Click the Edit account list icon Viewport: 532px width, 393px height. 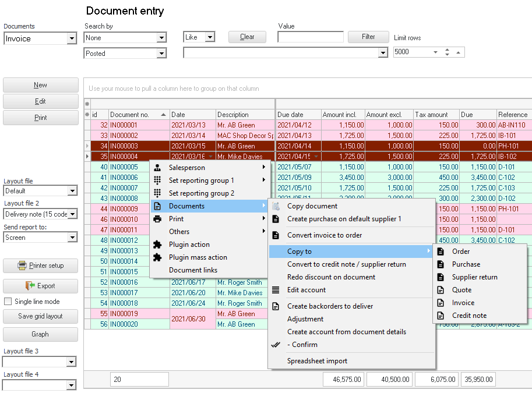click(276, 290)
